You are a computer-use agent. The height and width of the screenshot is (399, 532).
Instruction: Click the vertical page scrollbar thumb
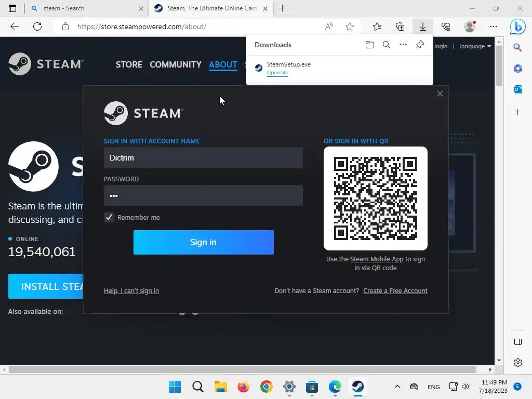(x=498, y=65)
